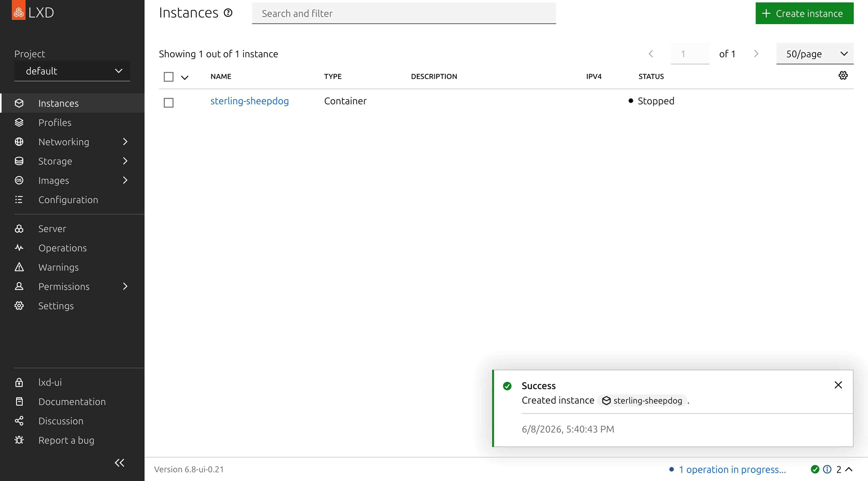Image resolution: width=868 pixels, height=481 pixels.
Task: Click the info icon in status bar
Action: 827,469
